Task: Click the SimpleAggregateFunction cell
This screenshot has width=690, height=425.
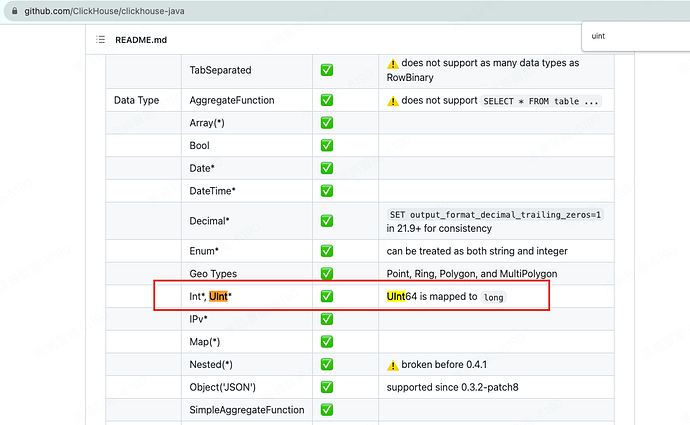Action: 247,410
